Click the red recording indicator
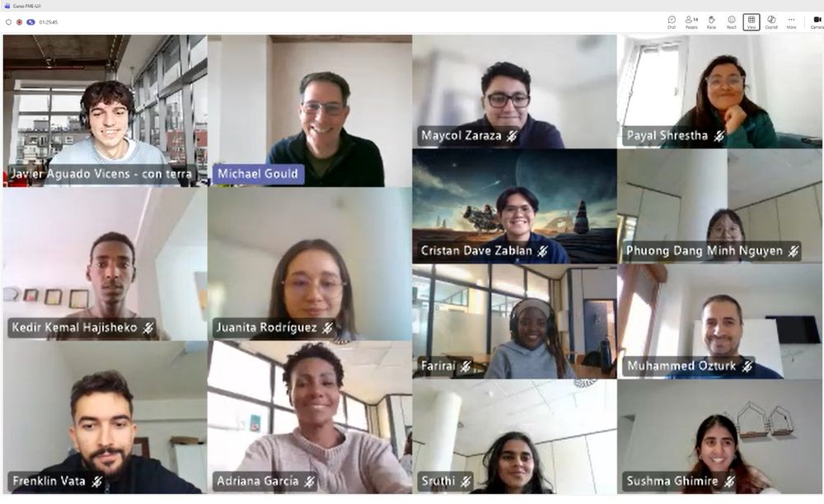This screenshot has height=504, width=824. point(20,22)
